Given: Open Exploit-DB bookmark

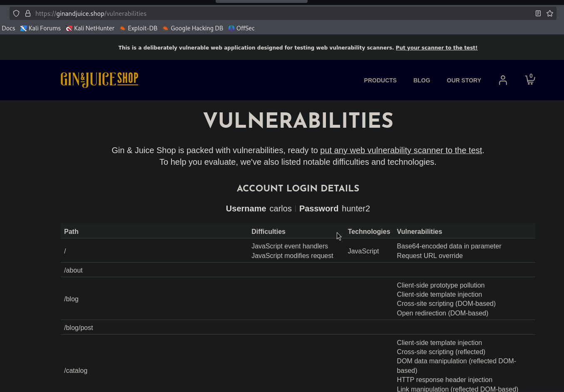Looking at the screenshot, I should [x=138, y=28].
